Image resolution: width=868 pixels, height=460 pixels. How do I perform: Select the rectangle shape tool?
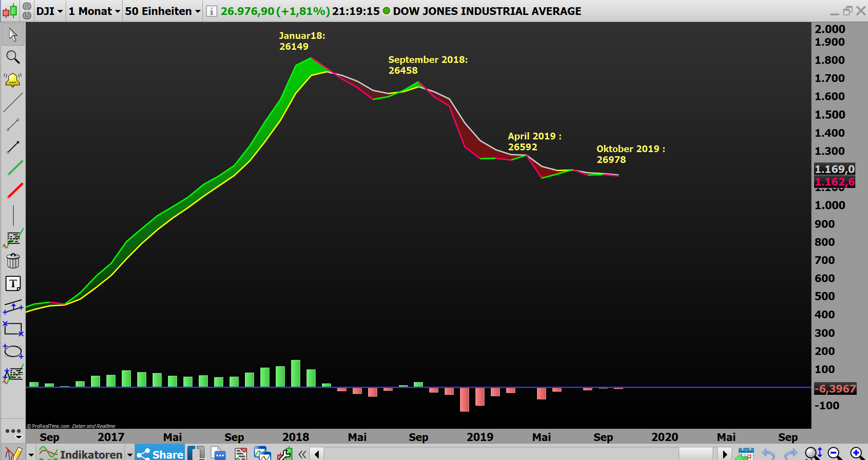point(13,329)
